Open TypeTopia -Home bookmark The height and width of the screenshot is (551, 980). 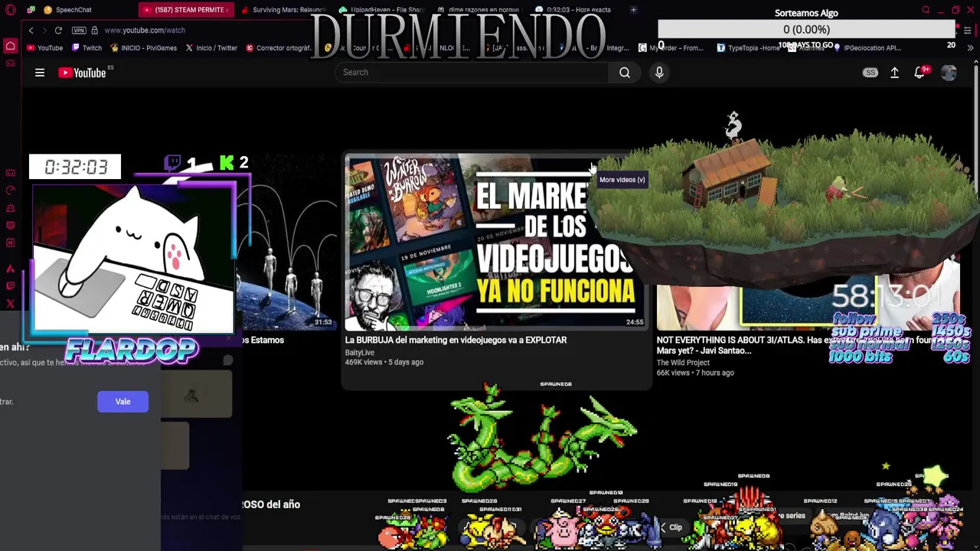pos(749,47)
